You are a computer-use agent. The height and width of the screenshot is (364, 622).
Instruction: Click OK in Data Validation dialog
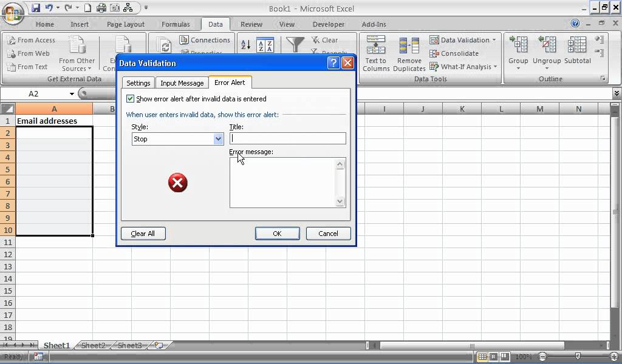(277, 234)
